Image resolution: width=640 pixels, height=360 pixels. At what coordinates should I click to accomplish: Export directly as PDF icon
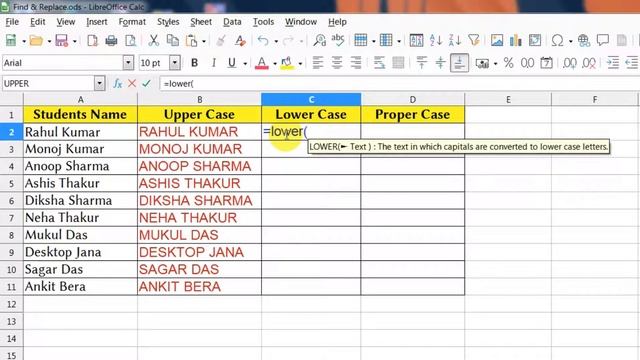tap(93, 40)
